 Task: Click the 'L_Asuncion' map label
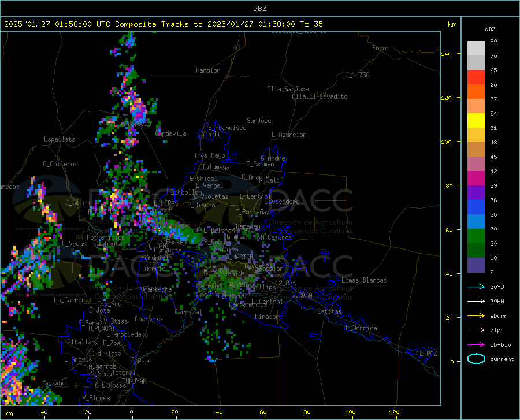289,135
